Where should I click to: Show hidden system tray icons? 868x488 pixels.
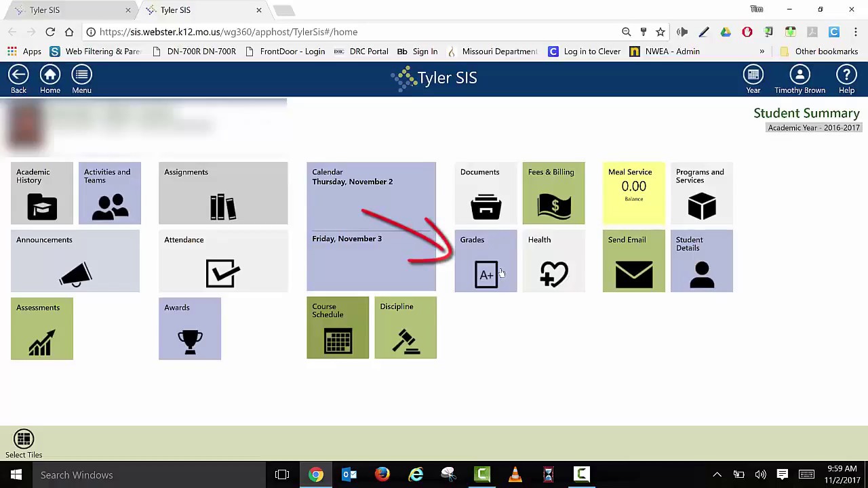pyautogui.click(x=717, y=475)
